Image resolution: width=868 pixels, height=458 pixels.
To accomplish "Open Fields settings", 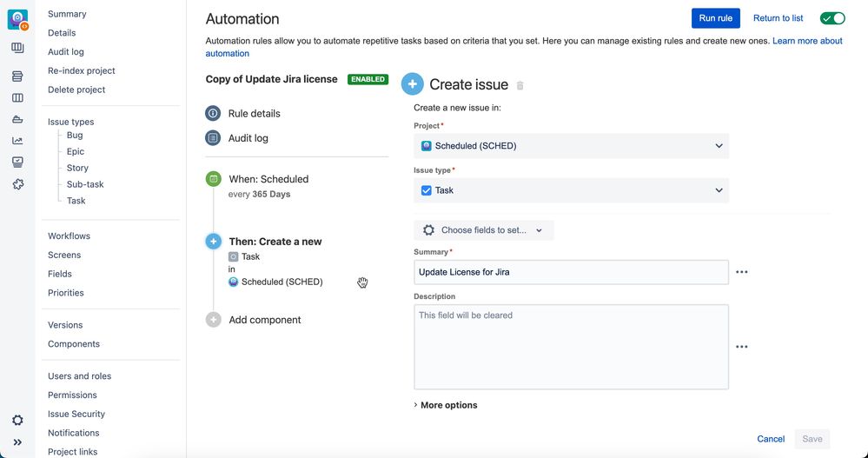I will 60,274.
